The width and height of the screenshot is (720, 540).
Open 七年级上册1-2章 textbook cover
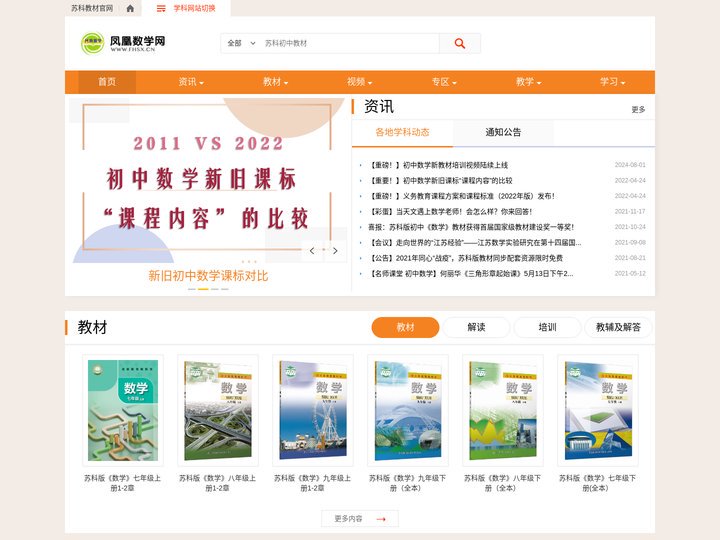click(123, 410)
